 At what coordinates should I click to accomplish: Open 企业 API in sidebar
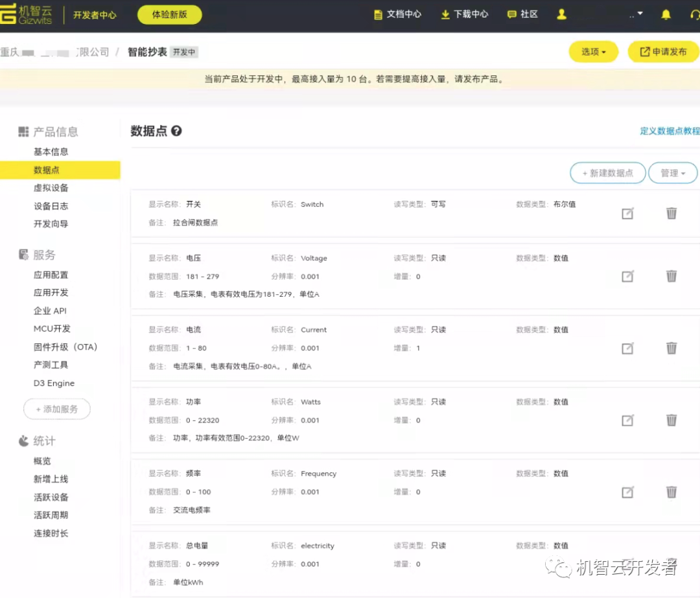click(50, 311)
